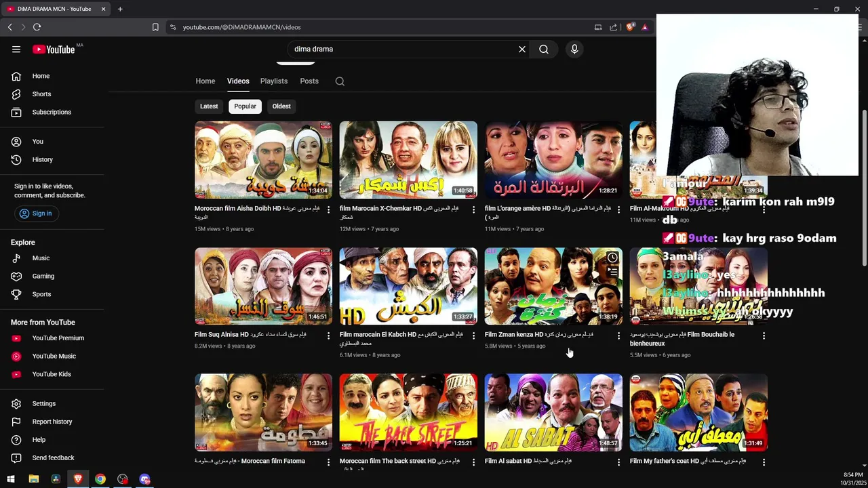Viewport: 868px width, 488px height.
Task: Open YouTube Kids link
Action: click(52, 374)
